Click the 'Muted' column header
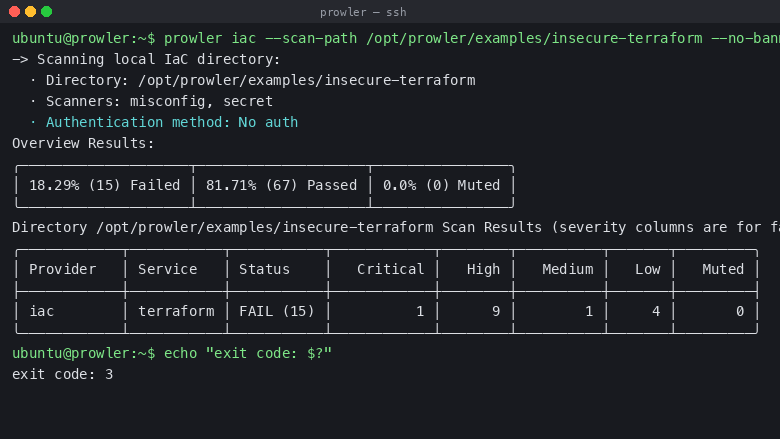Screen dimensions: 780x439 click(723, 269)
